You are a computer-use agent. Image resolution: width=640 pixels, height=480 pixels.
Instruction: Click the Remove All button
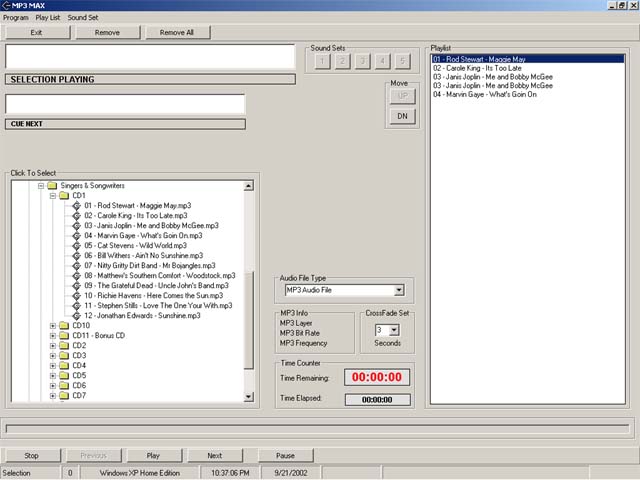177,33
